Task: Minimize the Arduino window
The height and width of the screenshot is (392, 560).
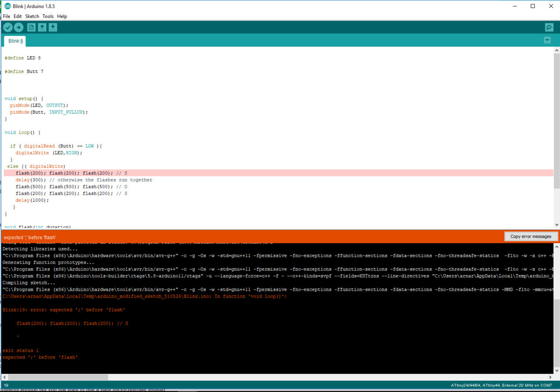Action: click(515, 6)
